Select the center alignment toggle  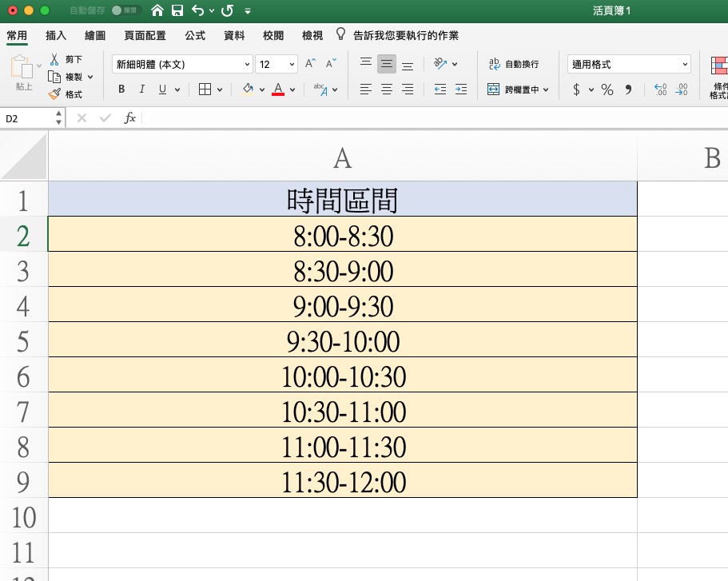387,90
